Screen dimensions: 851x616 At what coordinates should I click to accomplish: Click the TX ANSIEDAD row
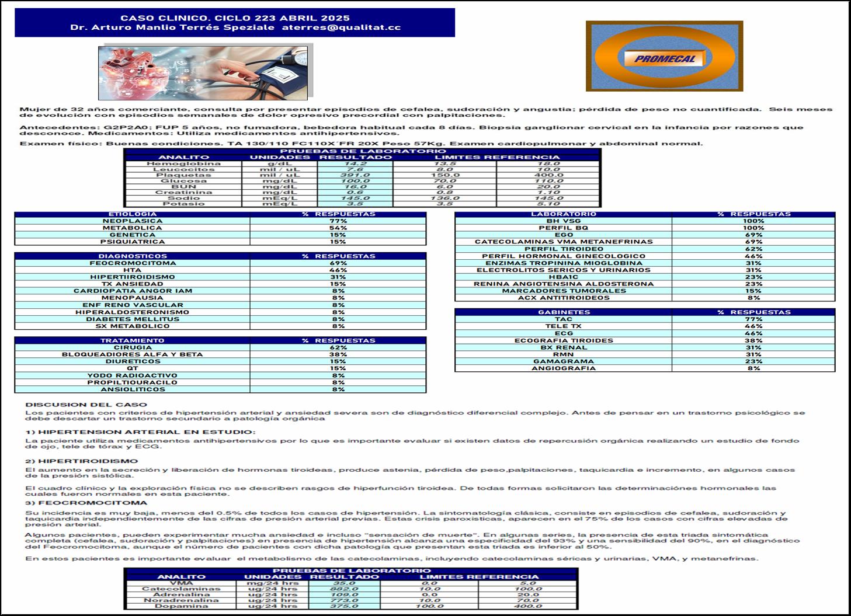click(220, 284)
